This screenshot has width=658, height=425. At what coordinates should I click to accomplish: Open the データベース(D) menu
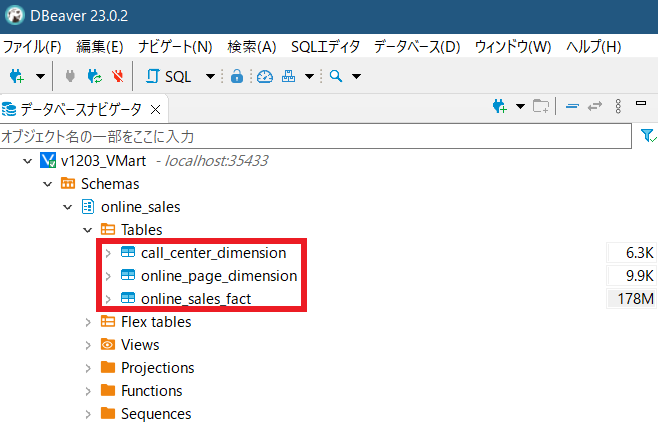(x=417, y=47)
